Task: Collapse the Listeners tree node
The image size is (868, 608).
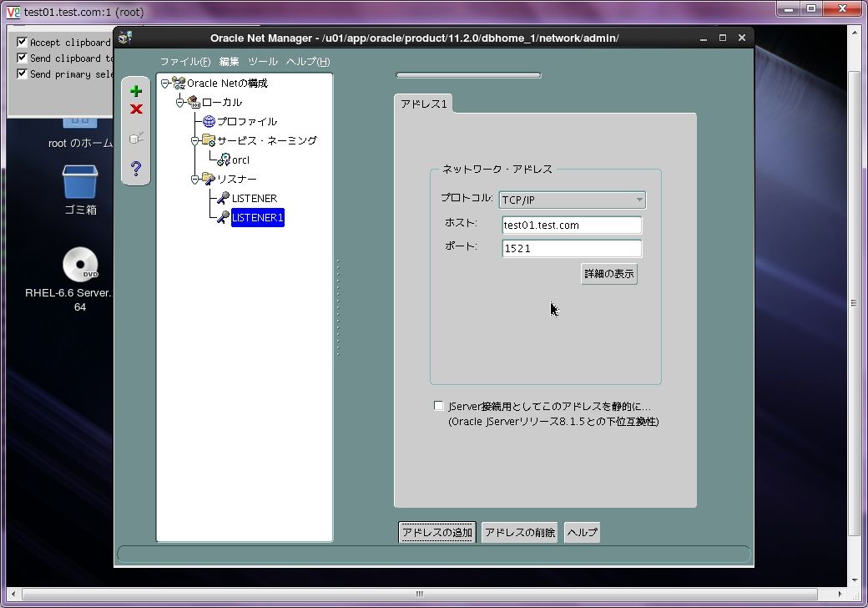Action: [194, 180]
